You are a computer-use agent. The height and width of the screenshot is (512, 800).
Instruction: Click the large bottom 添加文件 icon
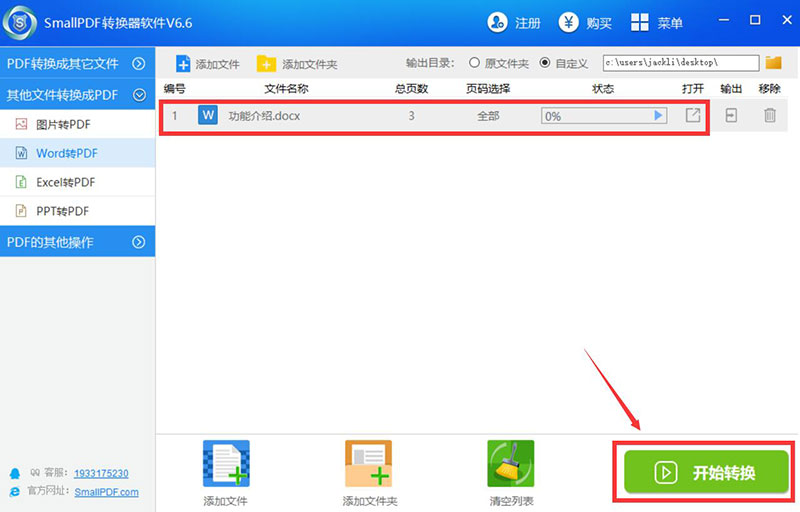[226, 464]
